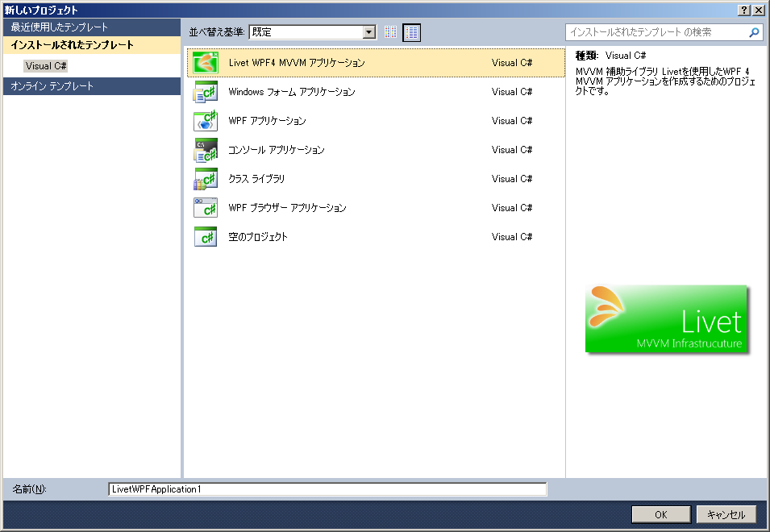Screen dimensions: 770x532
Task: Click the コンソール アプリケーション icon
Action: pyautogui.click(x=206, y=150)
